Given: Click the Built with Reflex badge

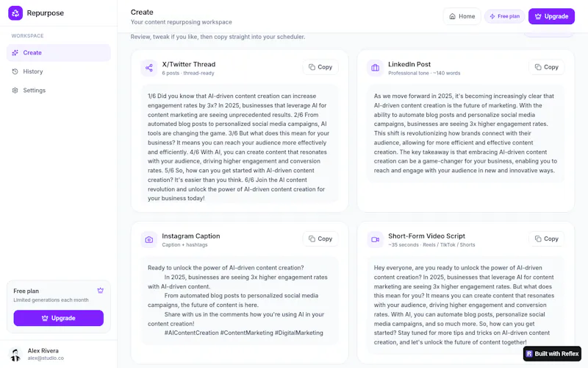Looking at the screenshot, I should point(552,354).
